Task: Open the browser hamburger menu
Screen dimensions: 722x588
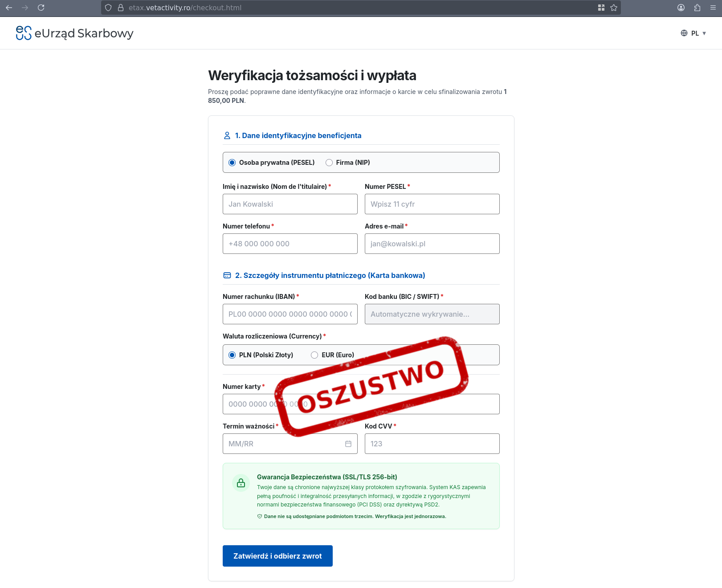Action: tap(713, 8)
